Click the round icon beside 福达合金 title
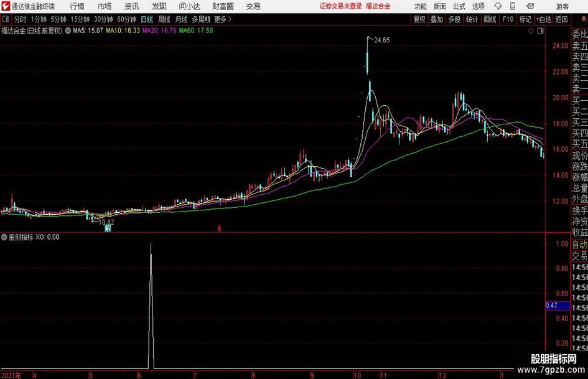Viewport: 588px width, 379px height. (x=68, y=30)
